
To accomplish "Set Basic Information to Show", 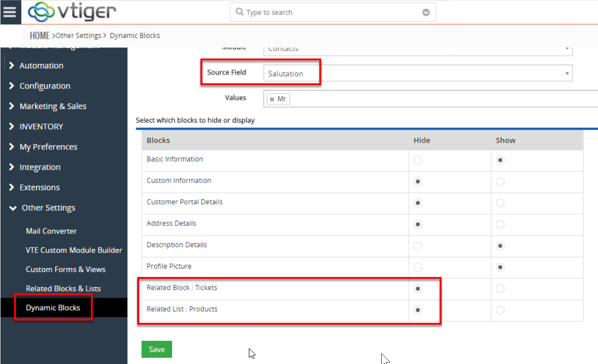I will [500, 160].
